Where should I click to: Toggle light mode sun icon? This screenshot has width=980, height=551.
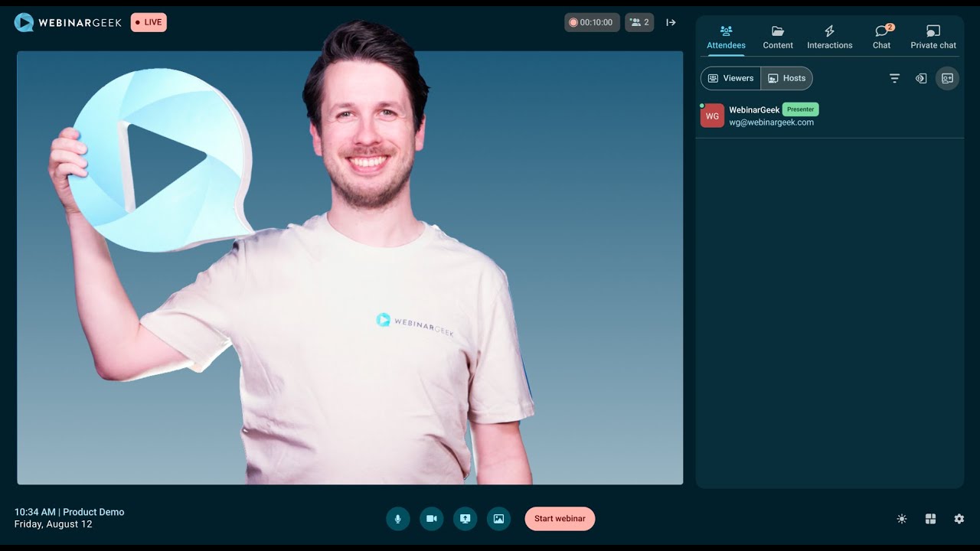pyautogui.click(x=902, y=519)
